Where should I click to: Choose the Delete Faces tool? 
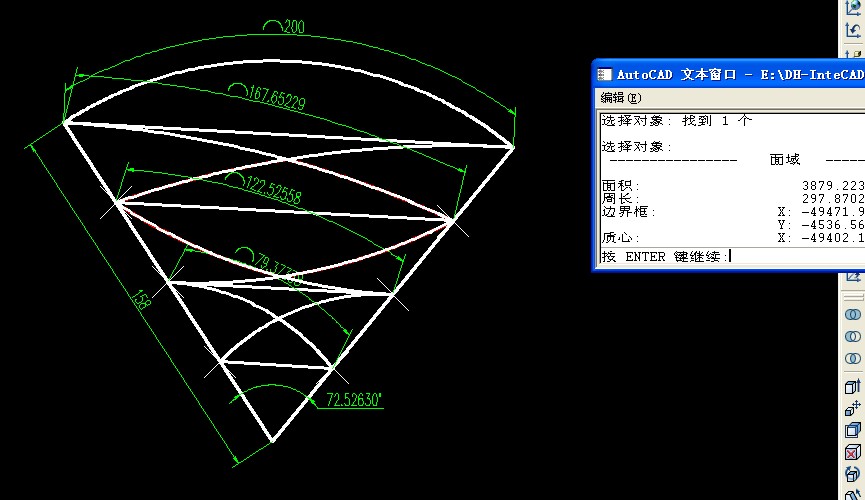(852, 452)
